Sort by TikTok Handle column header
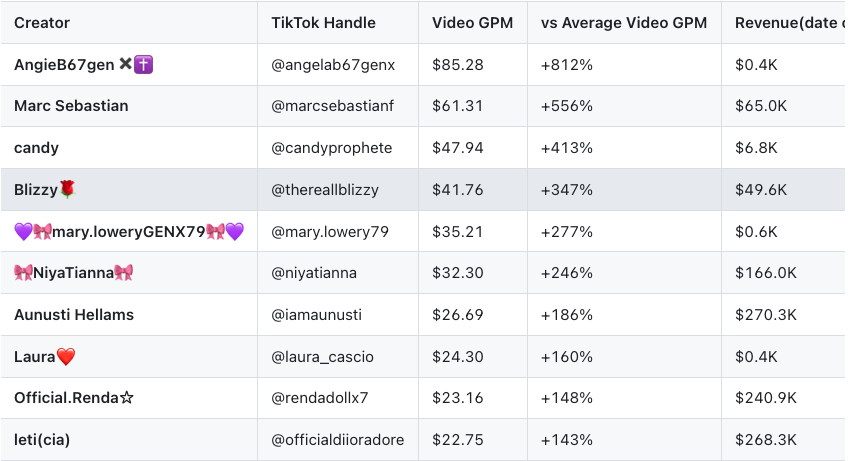 coord(323,23)
